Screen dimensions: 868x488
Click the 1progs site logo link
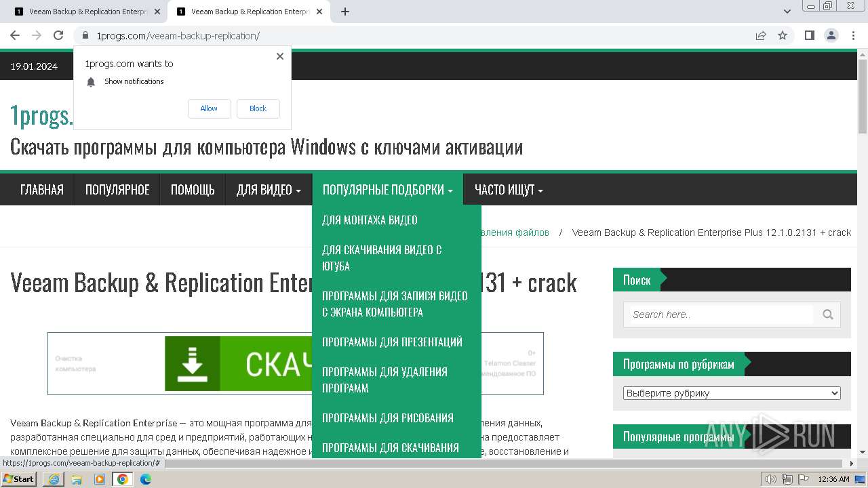pyautogui.click(x=41, y=116)
